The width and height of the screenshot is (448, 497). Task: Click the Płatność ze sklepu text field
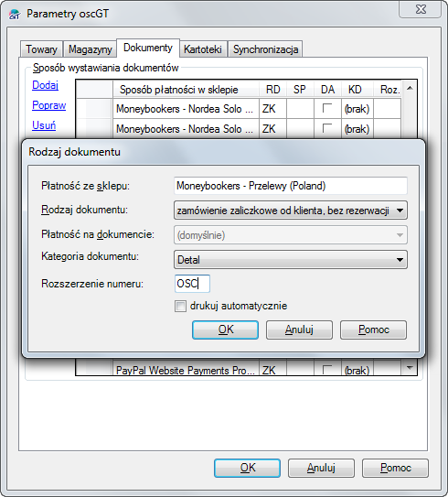pos(291,186)
